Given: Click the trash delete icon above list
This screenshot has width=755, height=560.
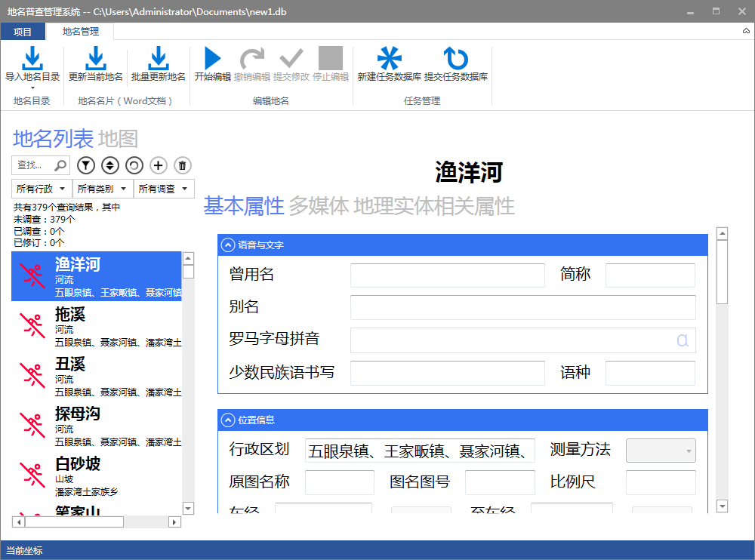Looking at the screenshot, I should click(x=183, y=165).
